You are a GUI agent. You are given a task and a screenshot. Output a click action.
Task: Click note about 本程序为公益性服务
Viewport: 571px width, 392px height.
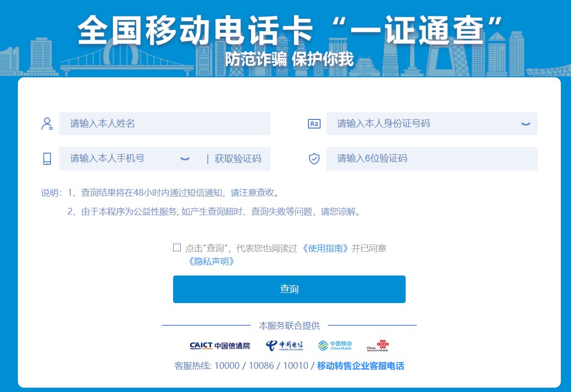pos(215,212)
